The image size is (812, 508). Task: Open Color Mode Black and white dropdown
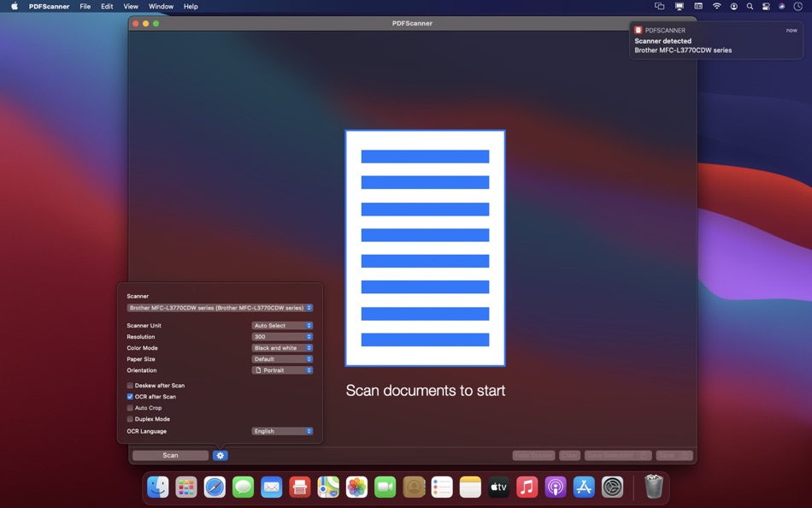(x=282, y=348)
